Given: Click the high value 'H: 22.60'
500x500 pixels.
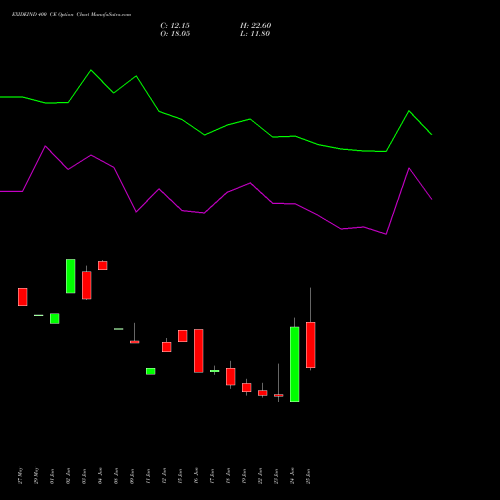Looking at the screenshot, I should [x=256, y=26].
